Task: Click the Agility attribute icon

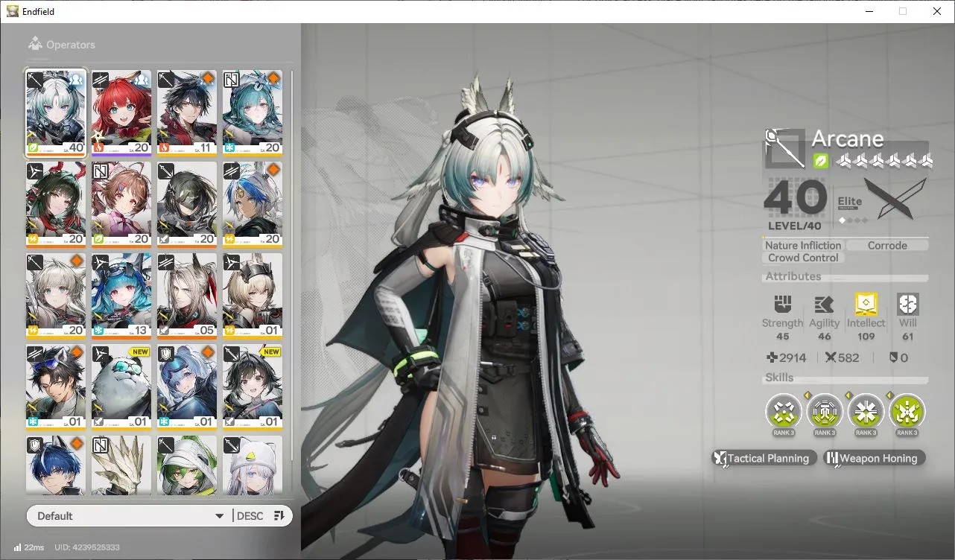Action: pyautogui.click(x=824, y=304)
